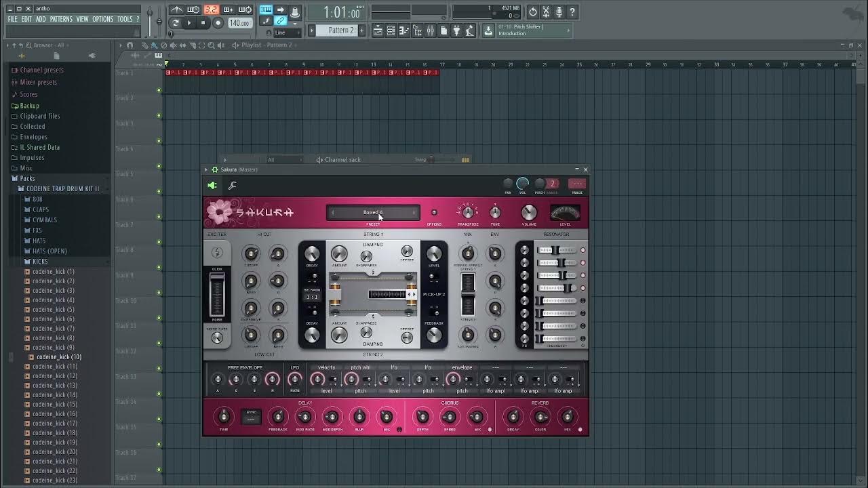The width and height of the screenshot is (868, 488).
Task: Click the microphone recording icon
Action: coord(559,12)
